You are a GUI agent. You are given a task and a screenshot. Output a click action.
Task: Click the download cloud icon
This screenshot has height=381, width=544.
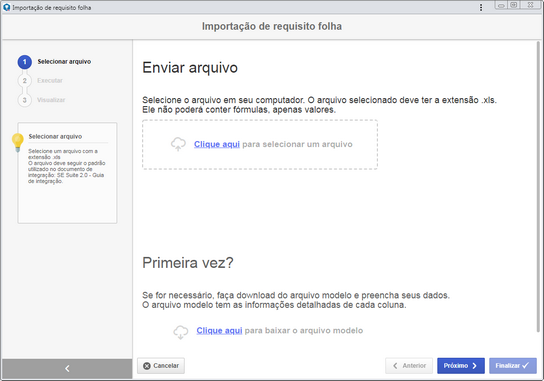click(x=181, y=332)
